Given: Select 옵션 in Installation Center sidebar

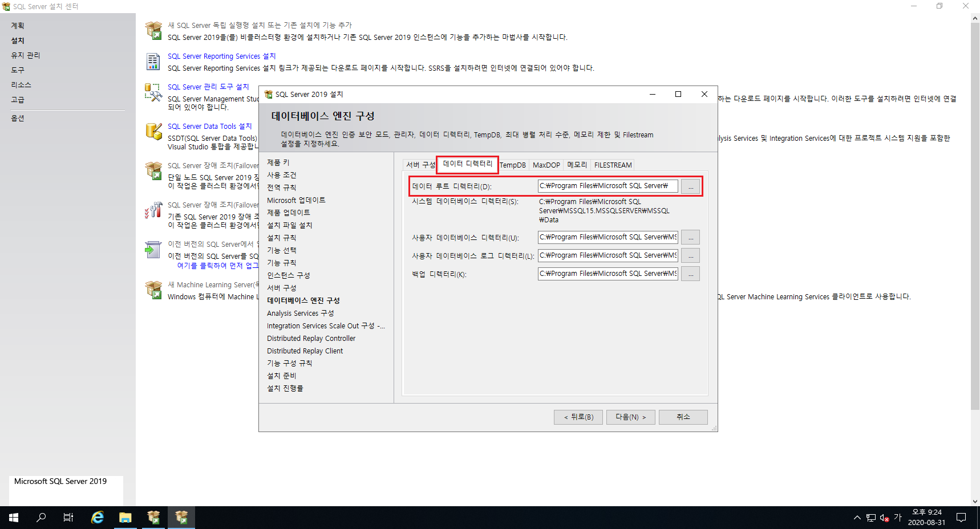Looking at the screenshot, I should click(18, 118).
